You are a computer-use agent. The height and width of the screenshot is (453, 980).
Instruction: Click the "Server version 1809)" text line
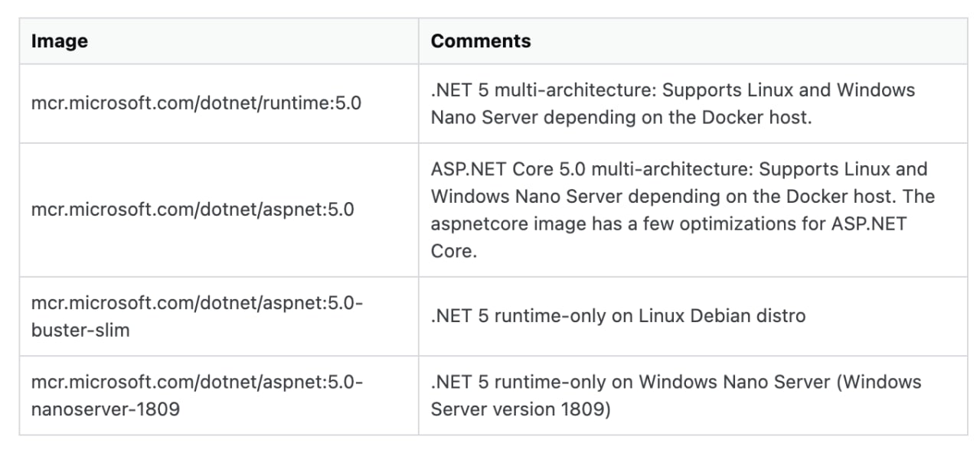coord(520,409)
